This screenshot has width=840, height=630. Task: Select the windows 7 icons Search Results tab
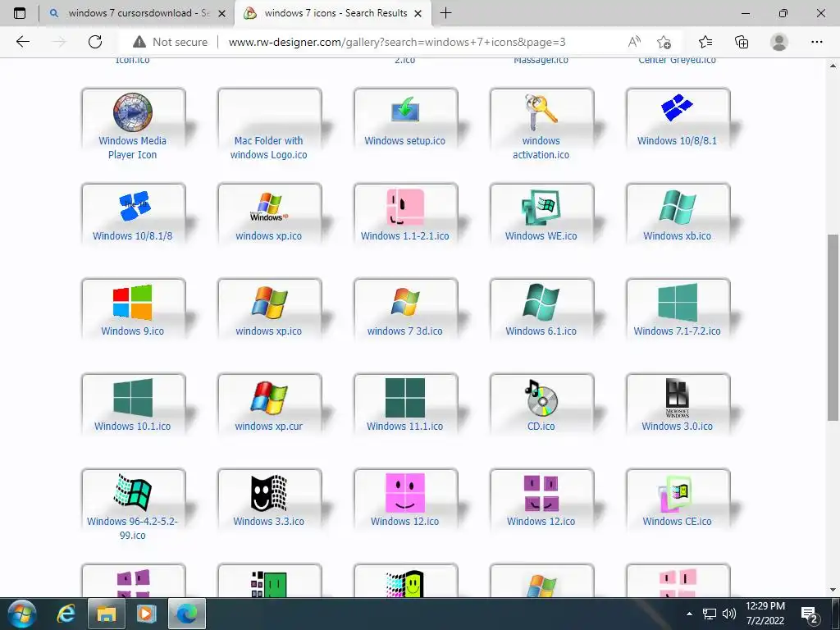point(331,13)
